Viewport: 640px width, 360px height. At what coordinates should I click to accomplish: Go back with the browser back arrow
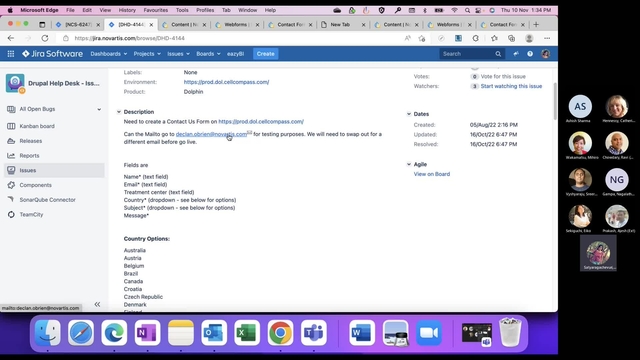[11, 38]
